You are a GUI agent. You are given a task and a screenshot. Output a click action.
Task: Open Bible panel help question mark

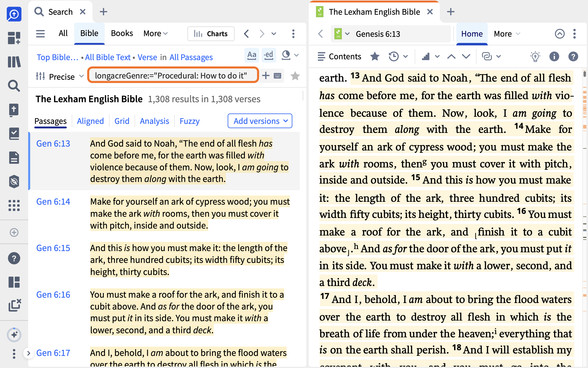tap(573, 56)
